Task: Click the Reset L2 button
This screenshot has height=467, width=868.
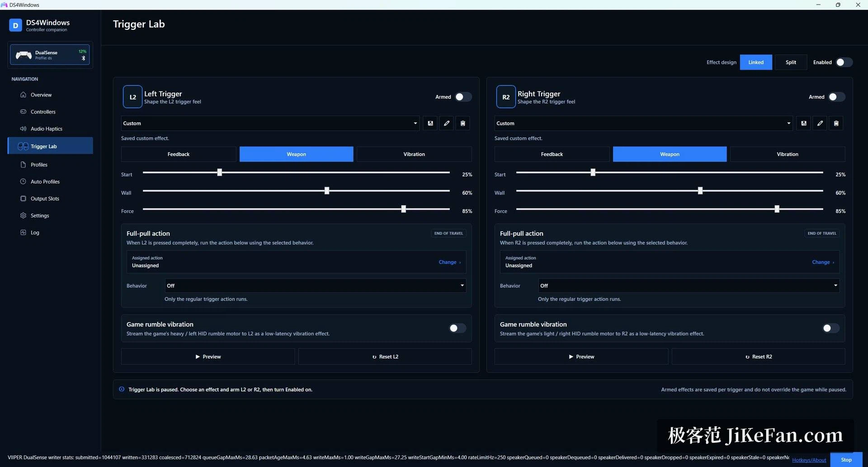Action: tap(385, 357)
